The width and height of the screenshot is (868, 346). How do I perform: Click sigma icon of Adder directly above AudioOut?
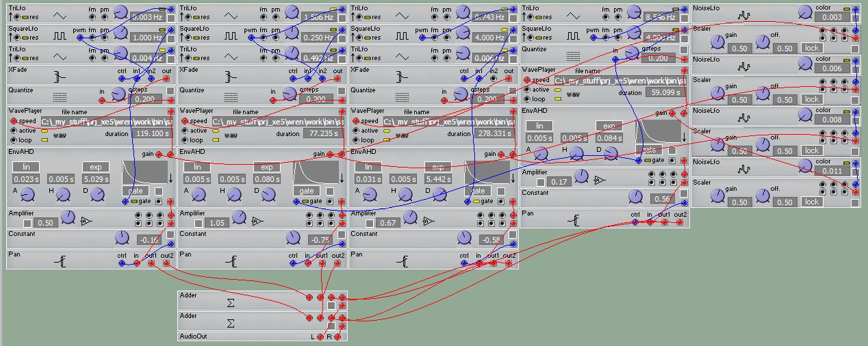click(231, 322)
